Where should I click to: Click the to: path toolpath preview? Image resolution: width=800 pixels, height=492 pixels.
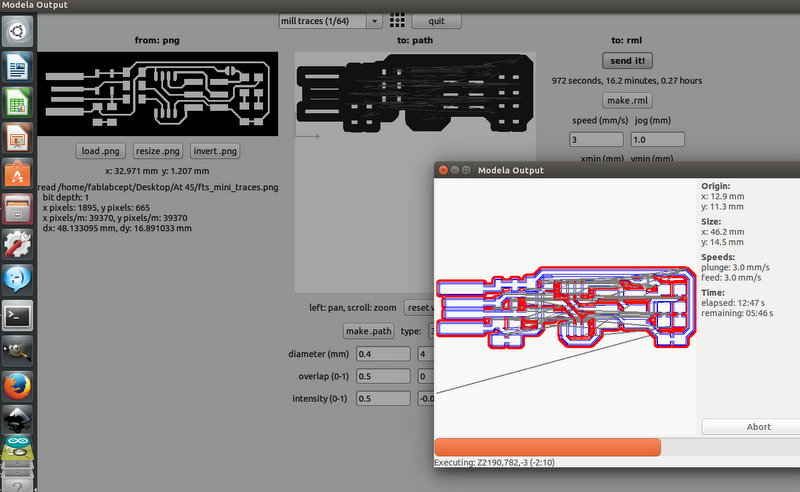pyautogui.click(x=415, y=171)
